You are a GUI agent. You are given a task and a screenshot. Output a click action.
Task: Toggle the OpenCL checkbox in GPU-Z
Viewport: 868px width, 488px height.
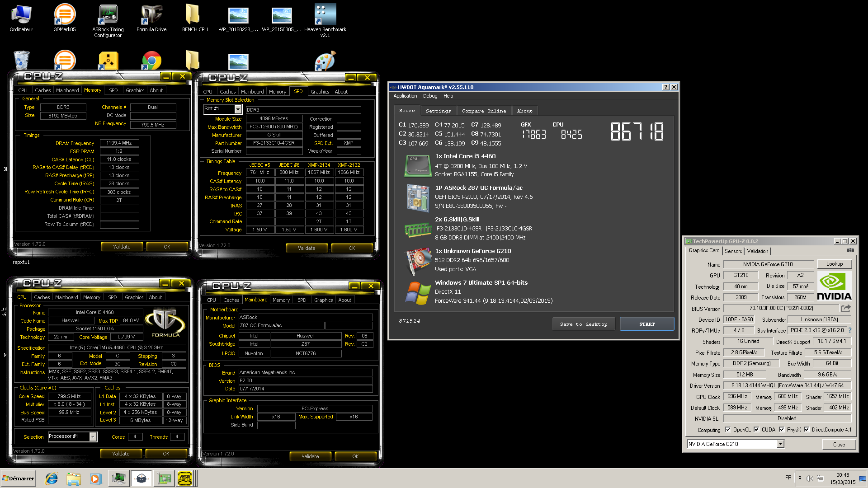[728, 430]
